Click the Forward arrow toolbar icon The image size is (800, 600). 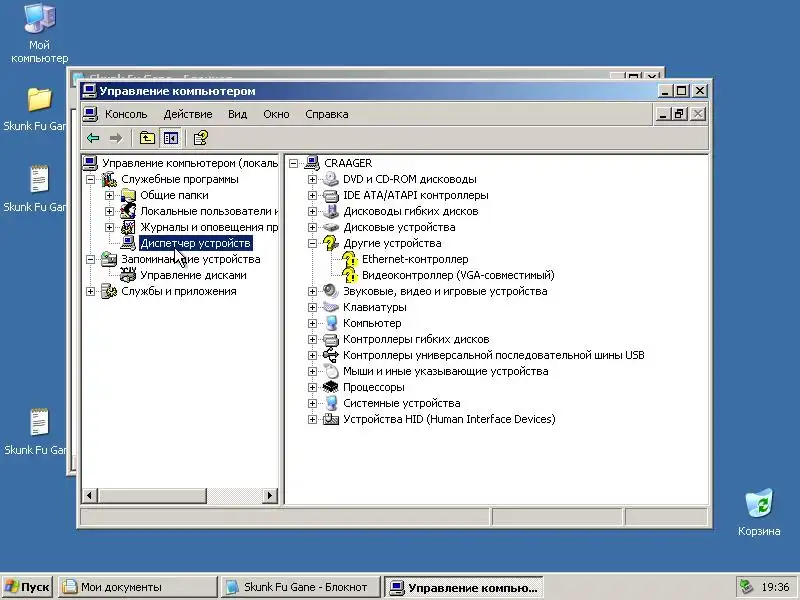click(x=116, y=138)
